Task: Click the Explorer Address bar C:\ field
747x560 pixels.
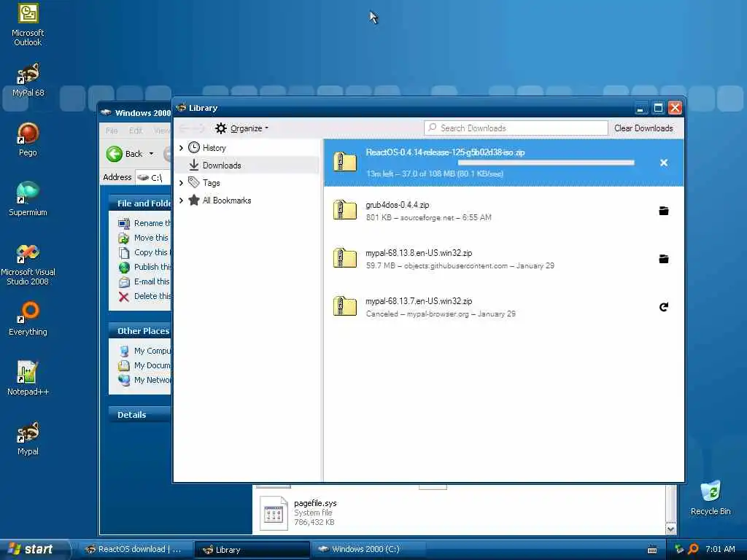Action: (x=153, y=178)
